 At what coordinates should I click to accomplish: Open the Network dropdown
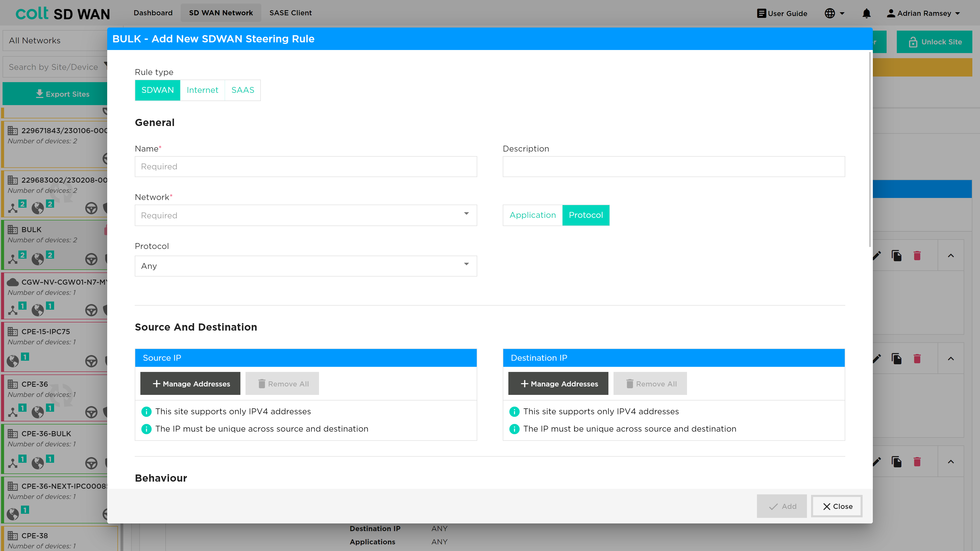[306, 216]
